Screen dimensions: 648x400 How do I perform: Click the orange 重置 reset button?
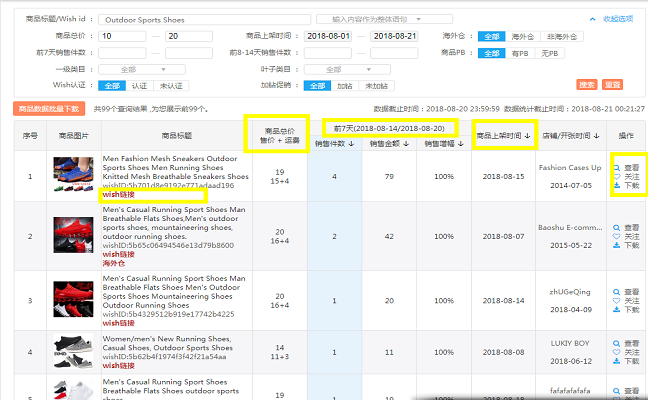coord(612,85)
